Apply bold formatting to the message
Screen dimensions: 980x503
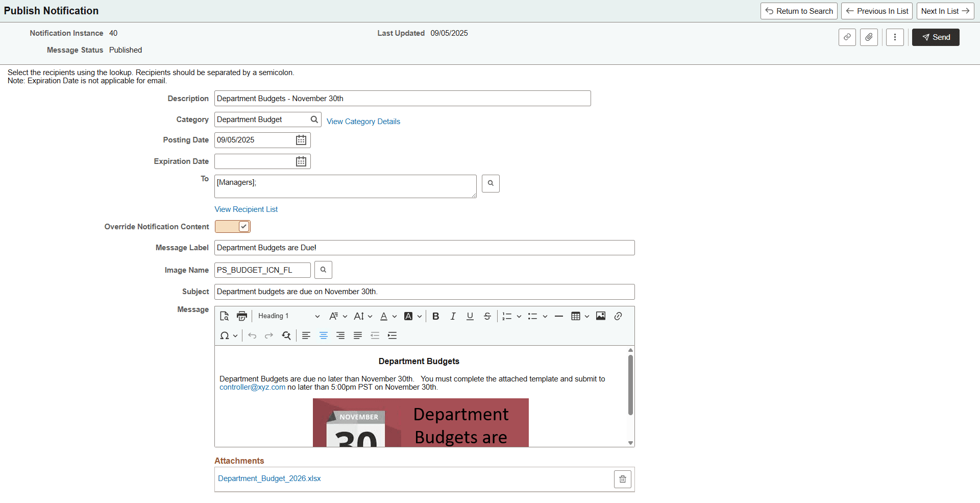click(435, 316)
